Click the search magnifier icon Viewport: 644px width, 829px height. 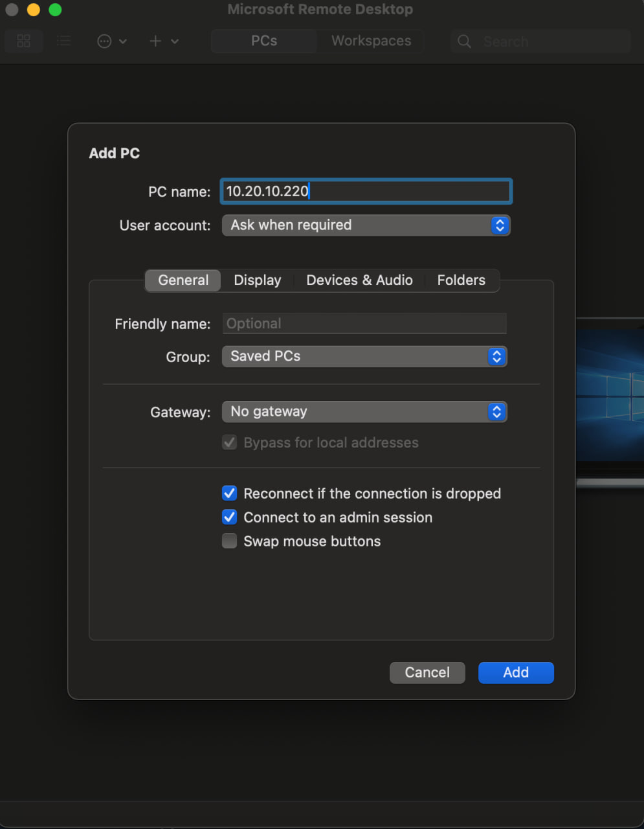pyautogui.click(x=464, y=41)
